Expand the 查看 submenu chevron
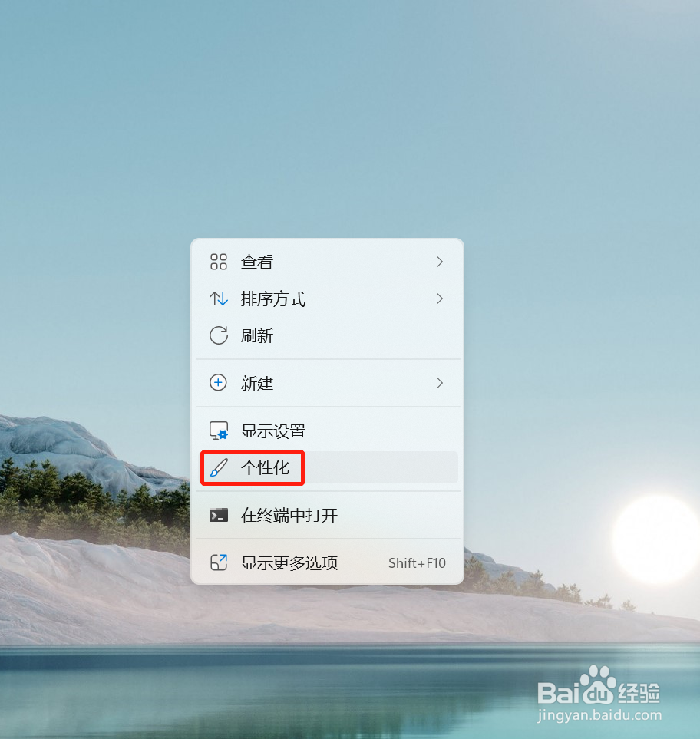Viewport: 700px width, 739px height. [x=440, y=262]
